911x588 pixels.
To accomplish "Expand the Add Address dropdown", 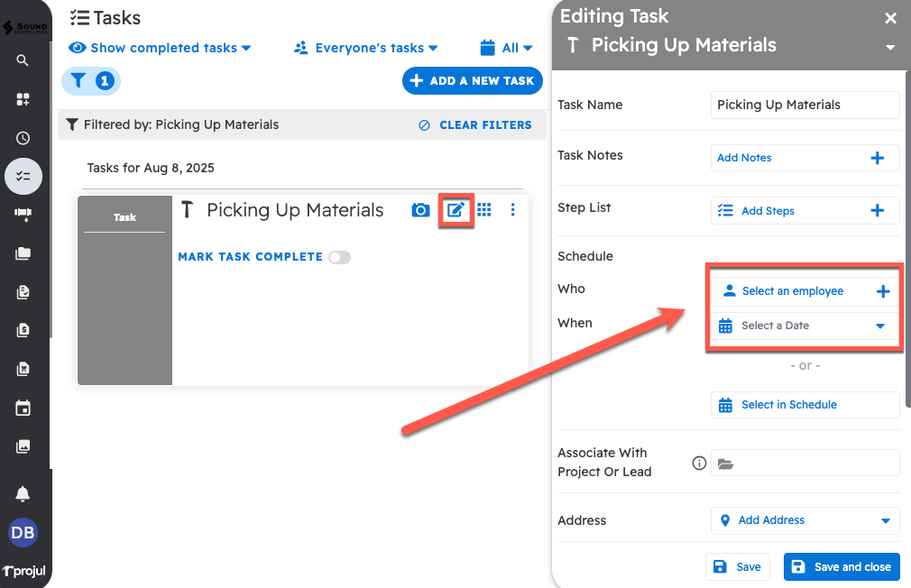I will (804, 520).
